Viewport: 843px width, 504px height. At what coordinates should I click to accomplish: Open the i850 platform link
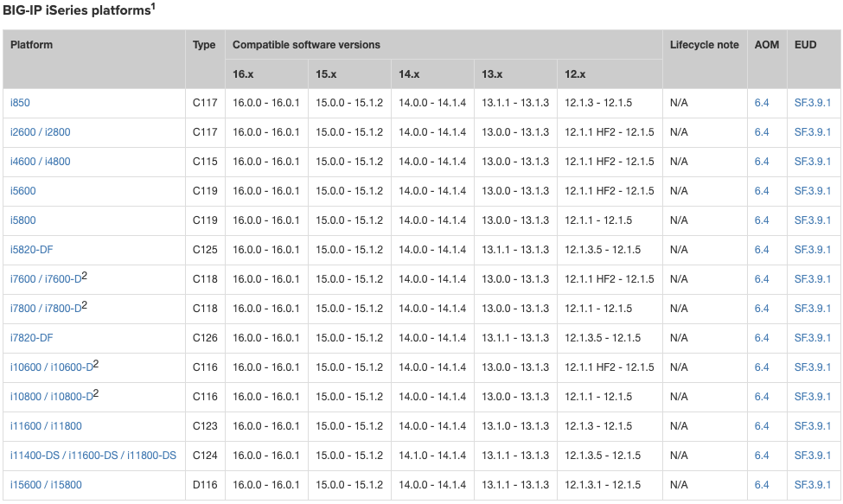coord(20,103)
